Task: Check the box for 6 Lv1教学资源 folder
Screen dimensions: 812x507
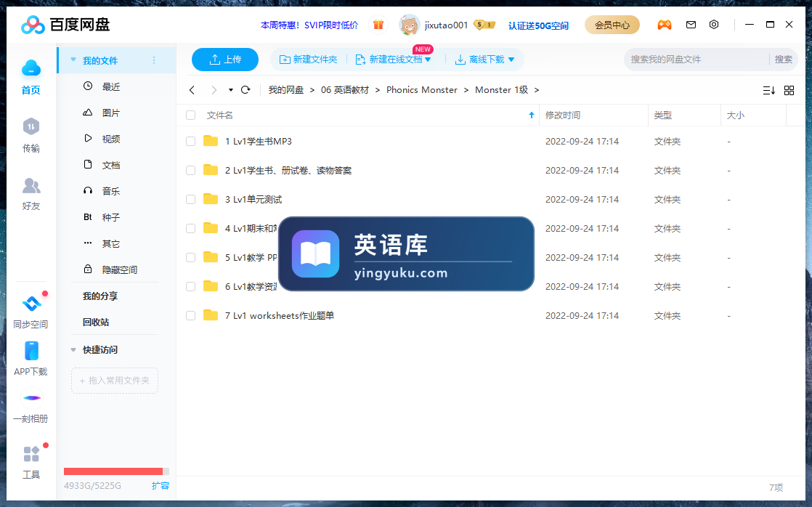Action: [190, 286]
